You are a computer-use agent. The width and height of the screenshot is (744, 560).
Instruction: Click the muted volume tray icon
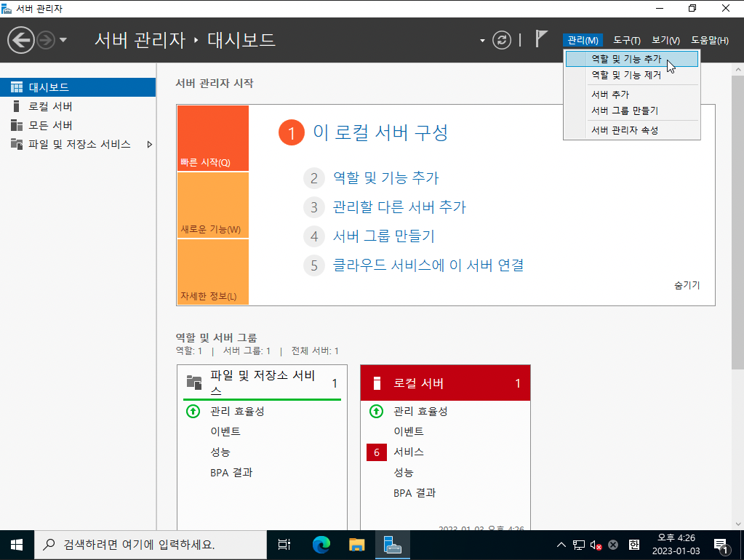[596, 545]
